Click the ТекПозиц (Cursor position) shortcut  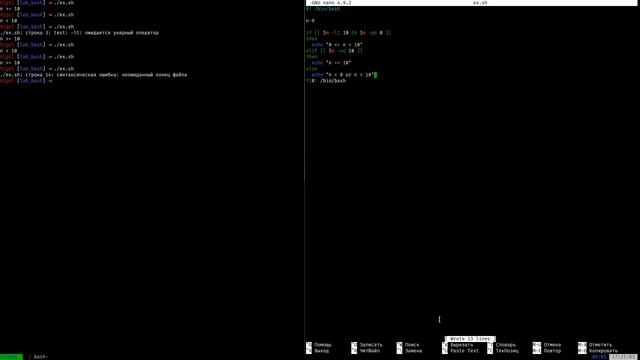coord(503,351)
